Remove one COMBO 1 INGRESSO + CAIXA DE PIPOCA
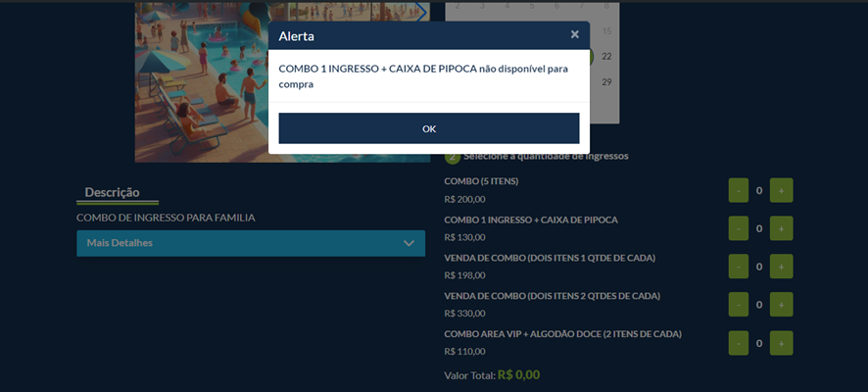Image resolution: width=868 pixels, height=392 pixels. click(739, 228)
